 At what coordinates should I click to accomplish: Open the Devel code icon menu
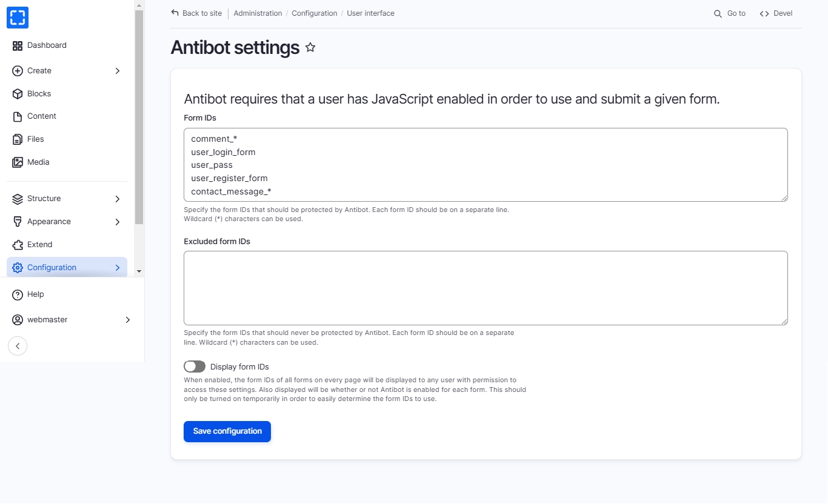[x=764, y=13]
